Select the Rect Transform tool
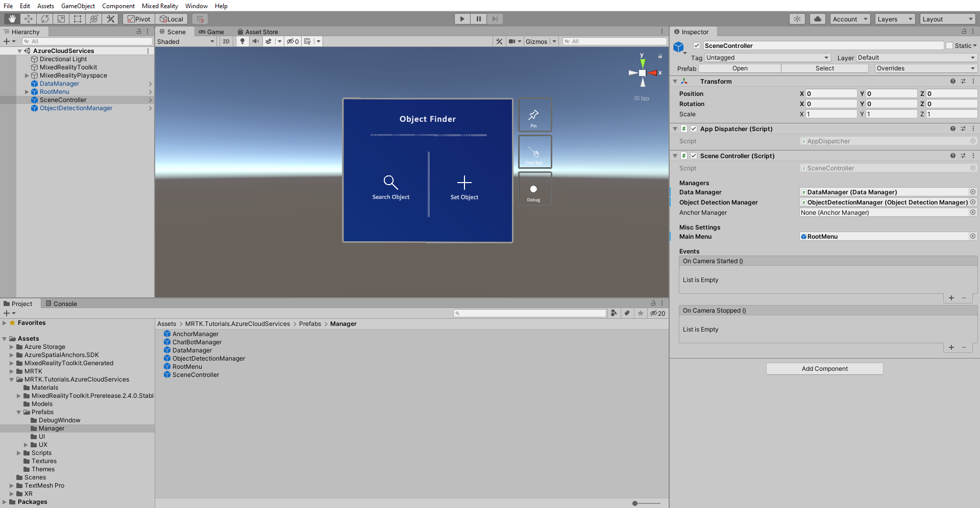 click(x=78, y=19)
